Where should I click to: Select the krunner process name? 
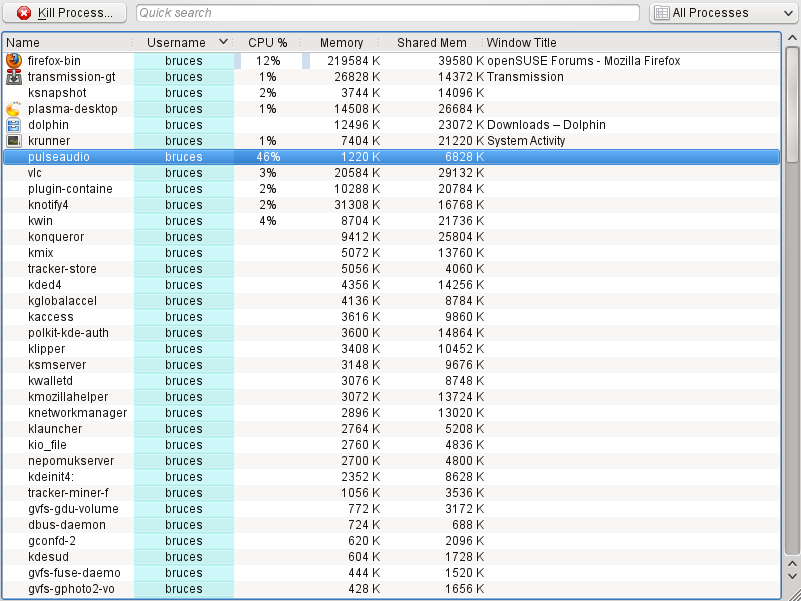point(49,141)
